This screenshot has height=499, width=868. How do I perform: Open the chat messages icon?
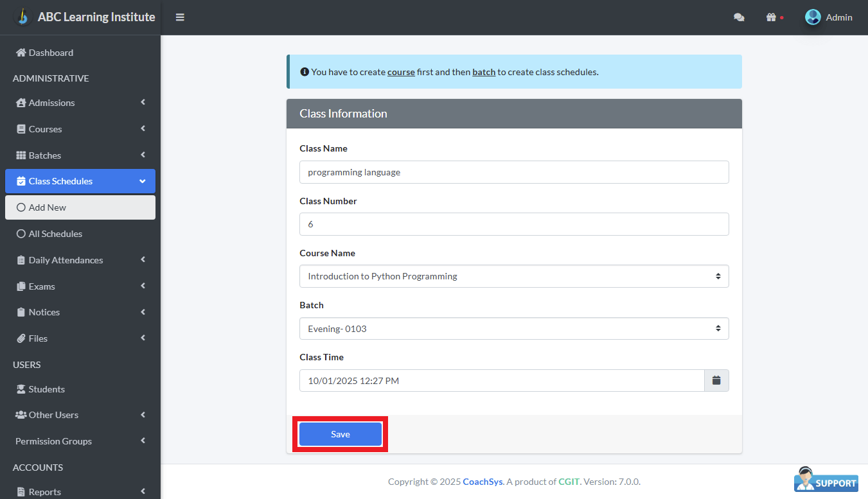point(739,17)
